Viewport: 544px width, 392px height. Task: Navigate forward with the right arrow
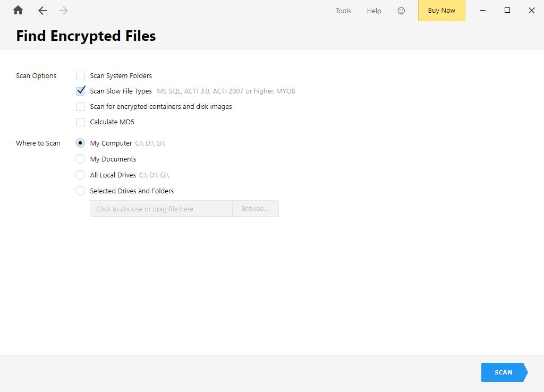(64, 11)
